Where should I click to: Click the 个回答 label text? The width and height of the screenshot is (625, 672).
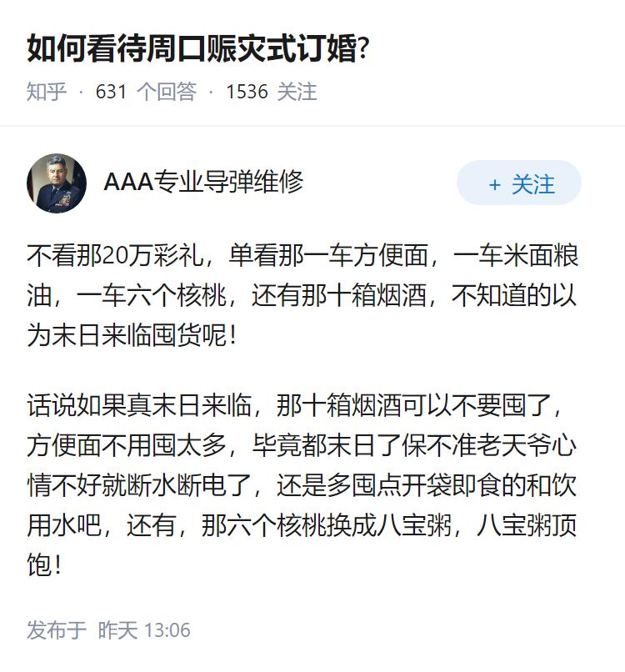(x=166, y=92)
